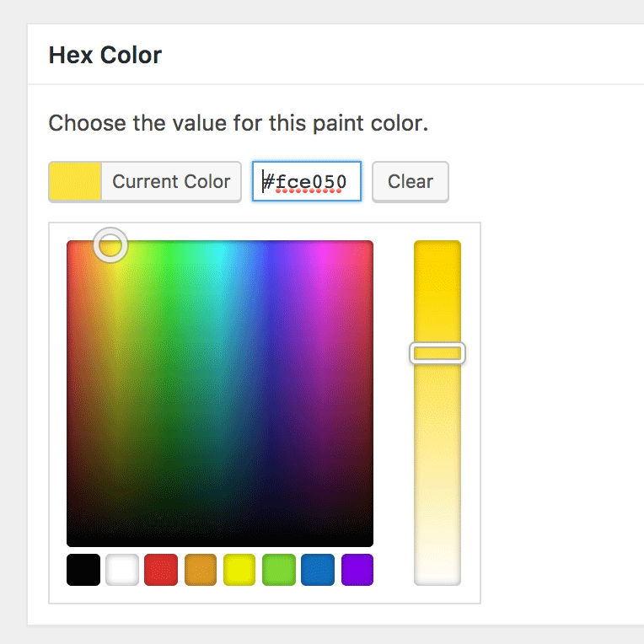Click the top saturated end of vertical slider
Viewport: 644px width, 644px height.
click(x=437, y=250)
